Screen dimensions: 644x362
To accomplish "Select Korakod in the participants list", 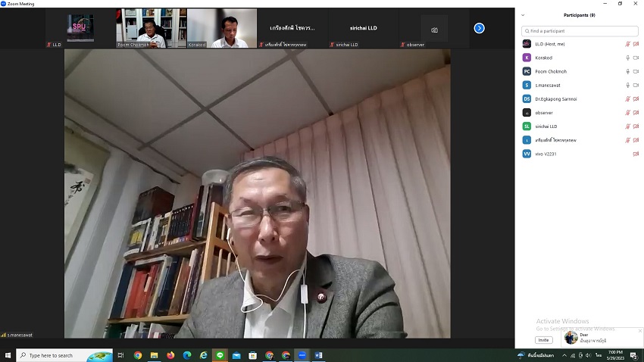I will click(580, 58).
